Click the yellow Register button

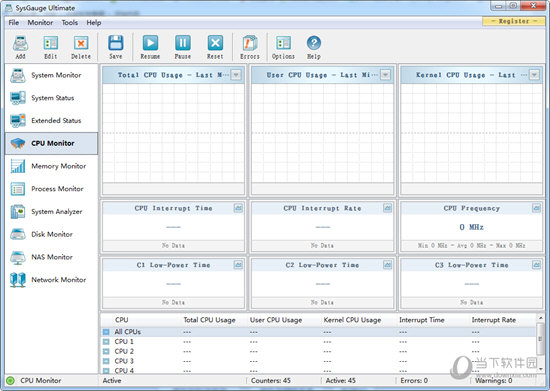point(514,21)
